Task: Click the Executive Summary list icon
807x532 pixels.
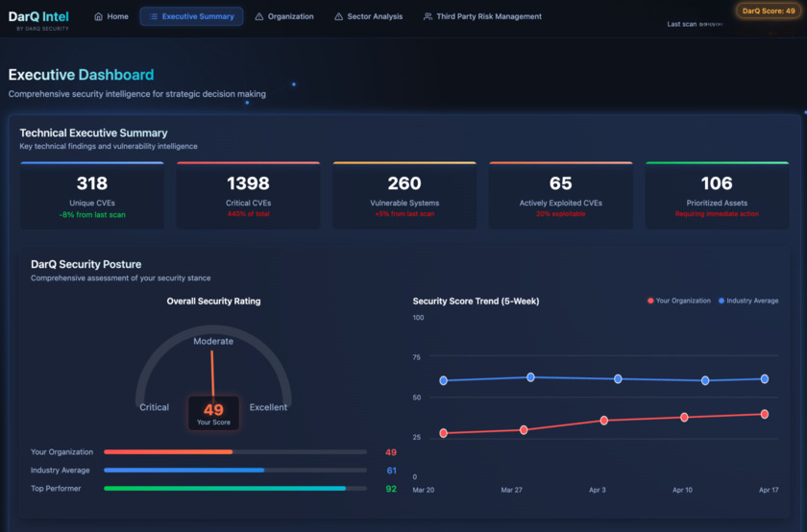Action: coord(154,16)
